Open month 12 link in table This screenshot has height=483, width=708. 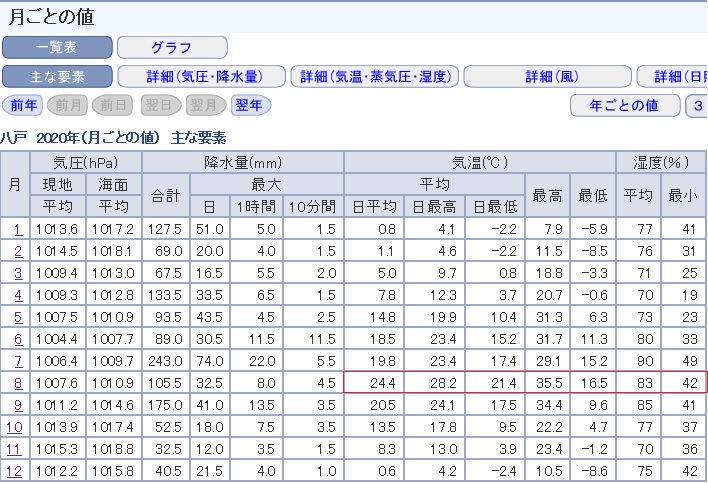pyautogui.click(x=16, y=470)
